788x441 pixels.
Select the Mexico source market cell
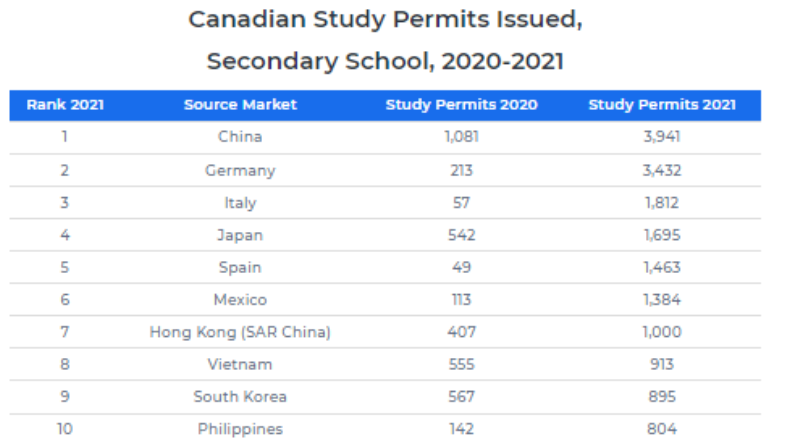(240, 299)
